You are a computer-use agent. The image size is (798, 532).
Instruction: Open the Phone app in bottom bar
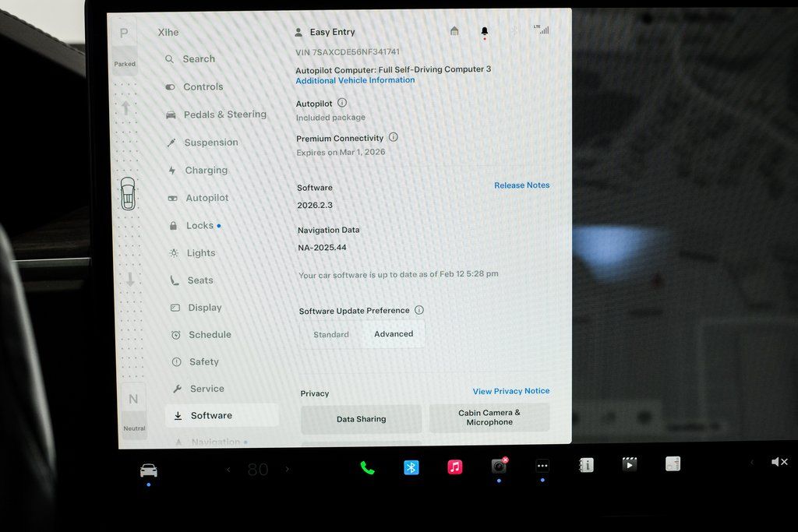tap(367, 467)
